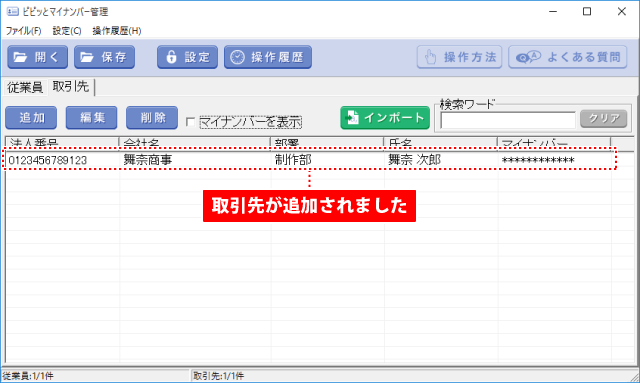This screenshot has width=640, height=383.
Task: Enable the マイナンバーを表示 checkbox
Action: pyautogui.click(x=190, y=122)
